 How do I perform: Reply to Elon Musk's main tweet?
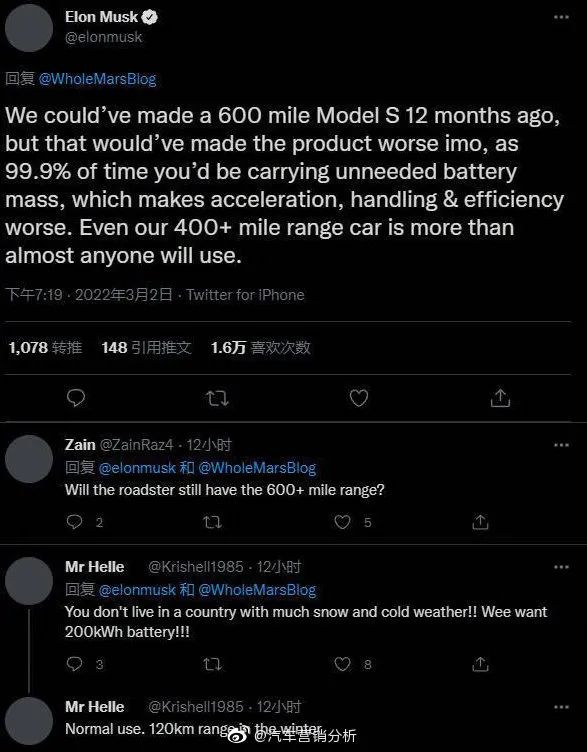pyautogui.click(x=76, y=398)
